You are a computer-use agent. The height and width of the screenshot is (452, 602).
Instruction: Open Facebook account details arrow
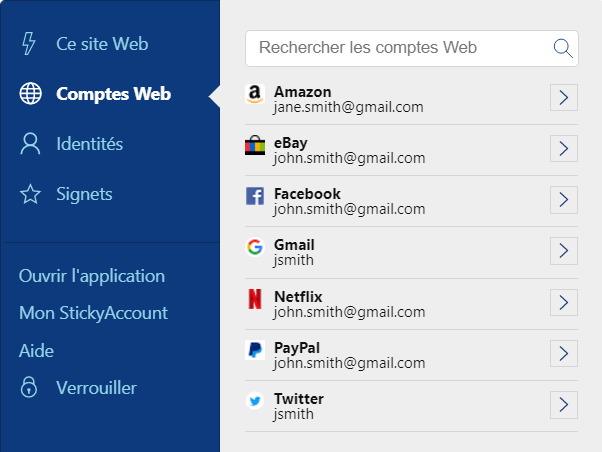(564, 200)
